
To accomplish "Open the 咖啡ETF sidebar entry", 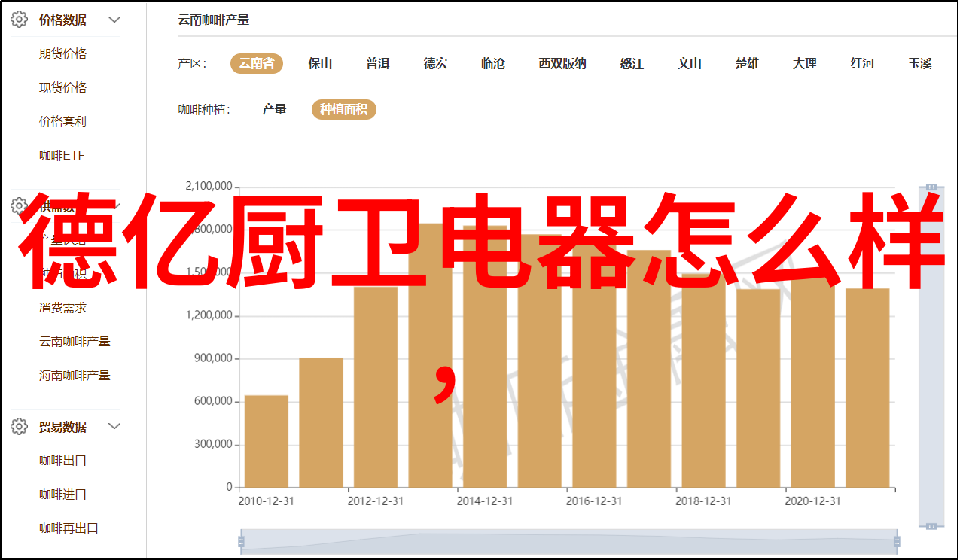I will 62,156.
